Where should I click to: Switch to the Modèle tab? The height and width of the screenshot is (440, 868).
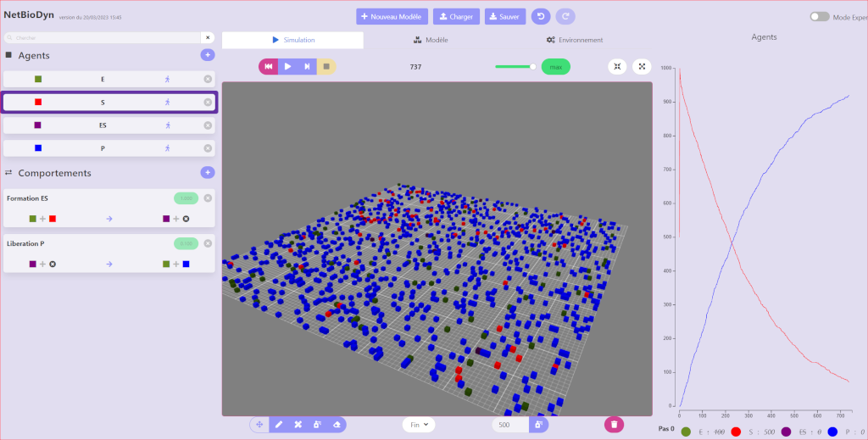(431, 40)
